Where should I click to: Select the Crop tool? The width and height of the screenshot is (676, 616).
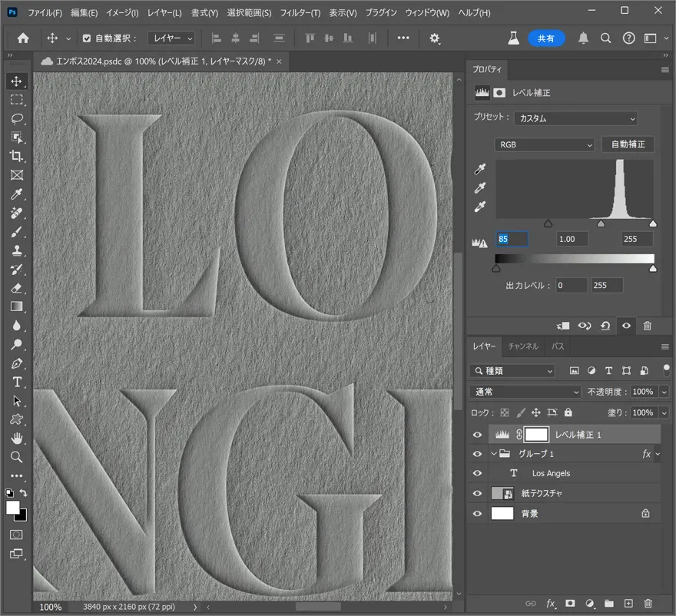point(16,156)
